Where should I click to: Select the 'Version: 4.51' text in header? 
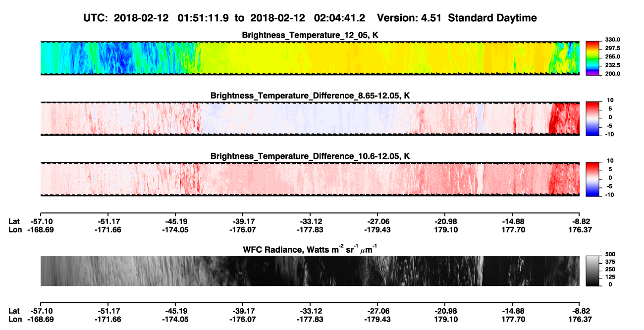(410, 18)
